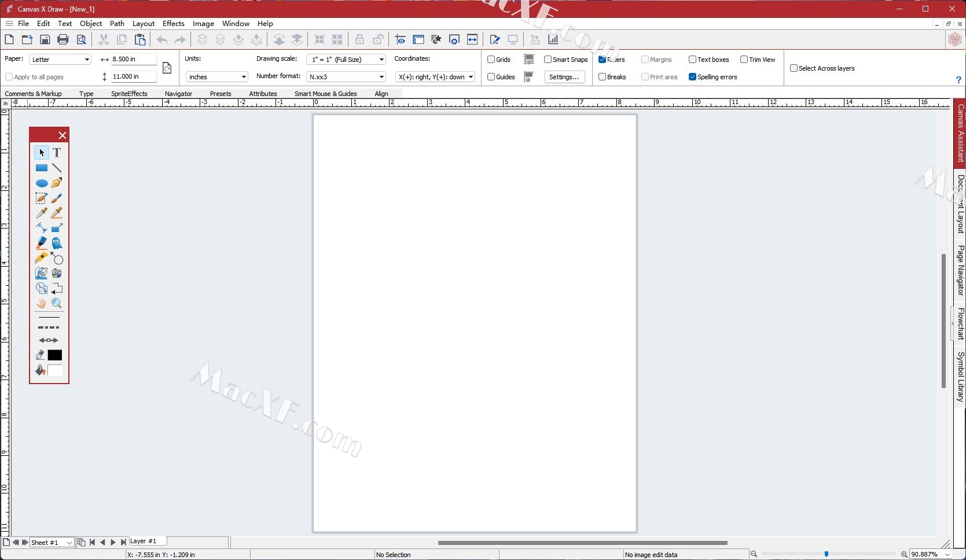The height and width of the screenshot is (560, 966).
Task: Create a new document from the toolbar
Action: [x=9, y=39]
